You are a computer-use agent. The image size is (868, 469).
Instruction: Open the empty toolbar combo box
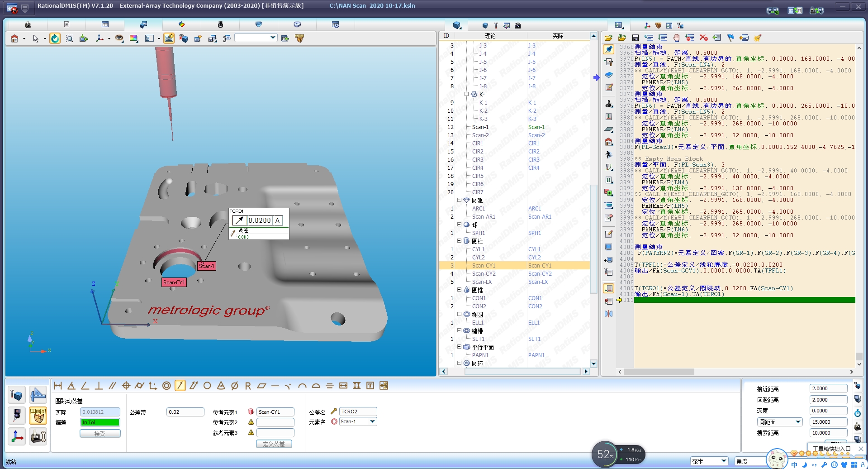tap(256, 38)
